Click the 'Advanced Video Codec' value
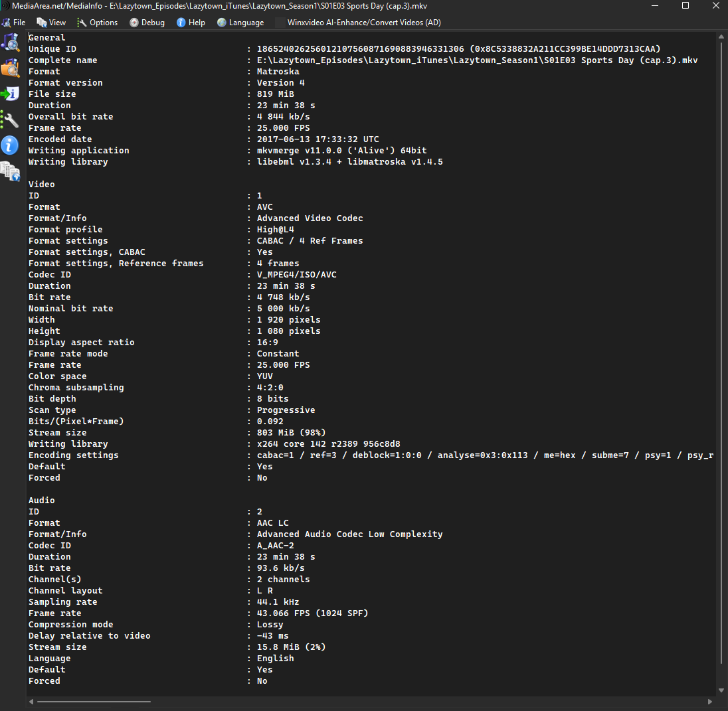The height and width of the screenshot is (711, 728). click(x=310, y=218)
